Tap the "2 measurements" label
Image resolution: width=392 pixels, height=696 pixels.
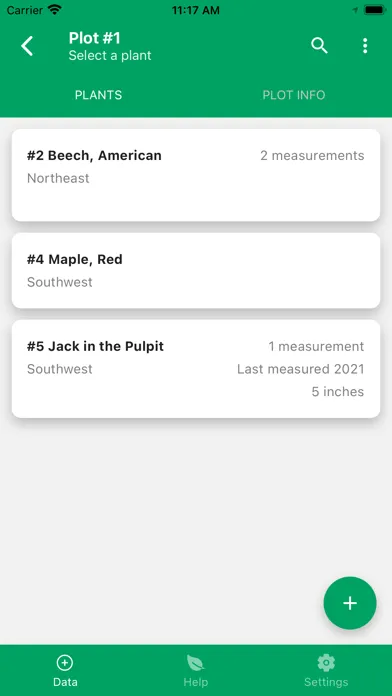click(312, 155)
